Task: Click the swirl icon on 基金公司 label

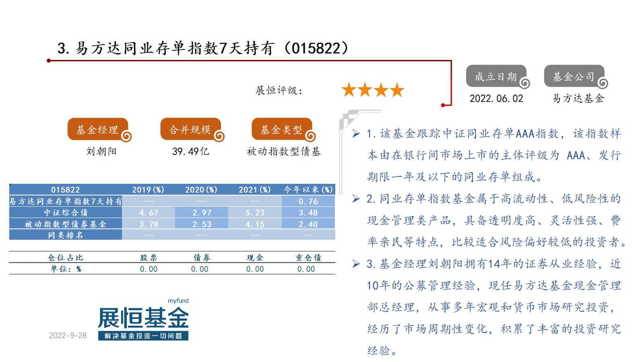Action: pos(603,83)
